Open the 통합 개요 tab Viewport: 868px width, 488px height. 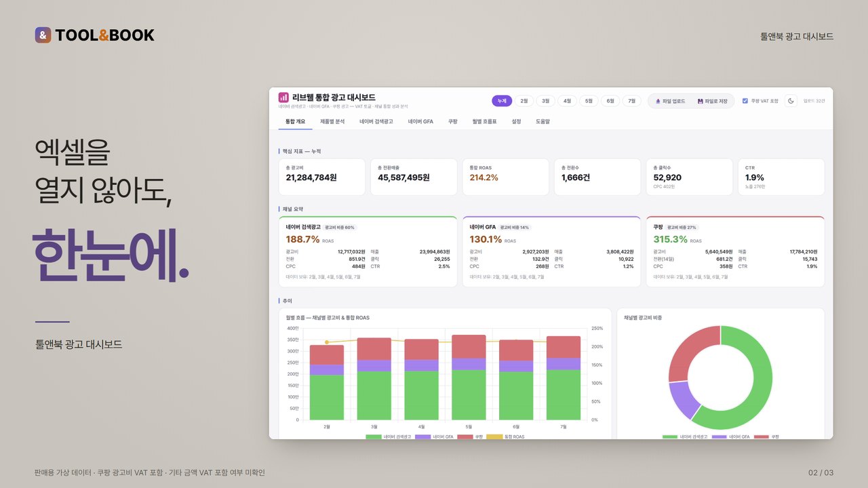pyautogui.click(x=295, y=122)
